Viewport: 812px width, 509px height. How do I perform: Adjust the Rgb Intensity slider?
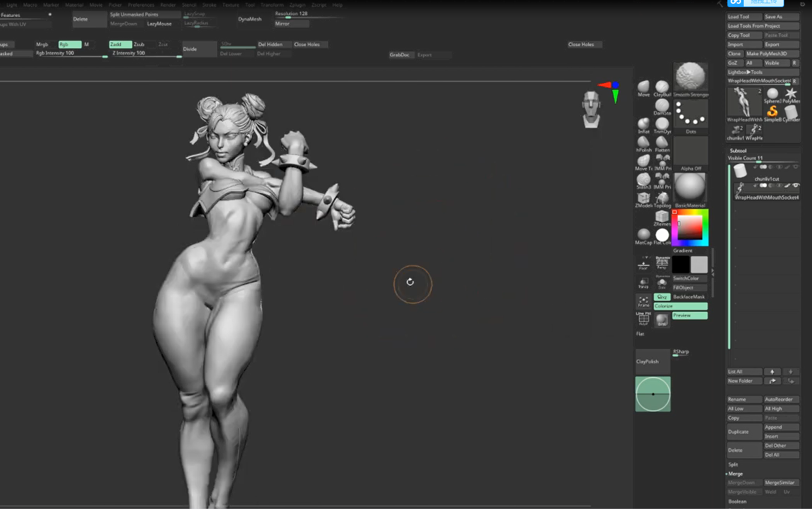[72, 53]
